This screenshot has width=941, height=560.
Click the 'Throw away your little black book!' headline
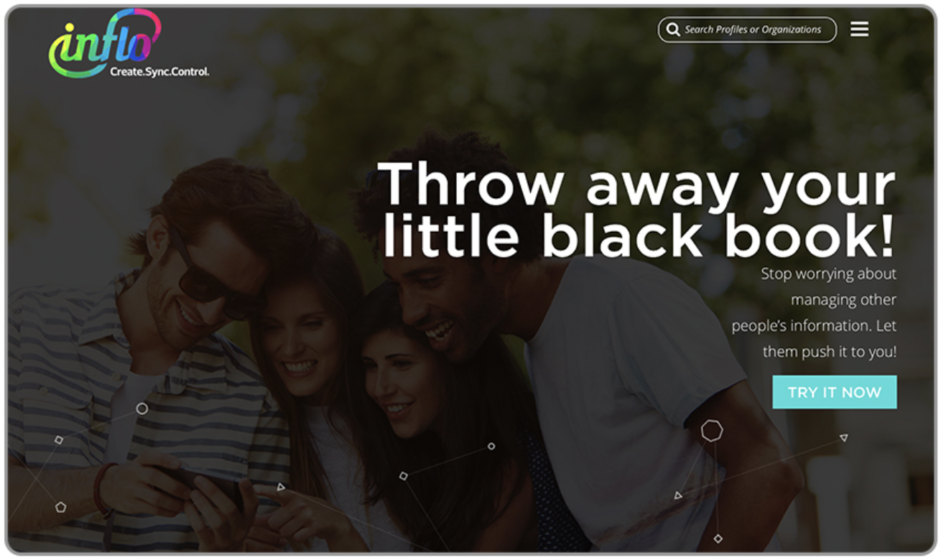pyautogui.click(x=637, y=209)
